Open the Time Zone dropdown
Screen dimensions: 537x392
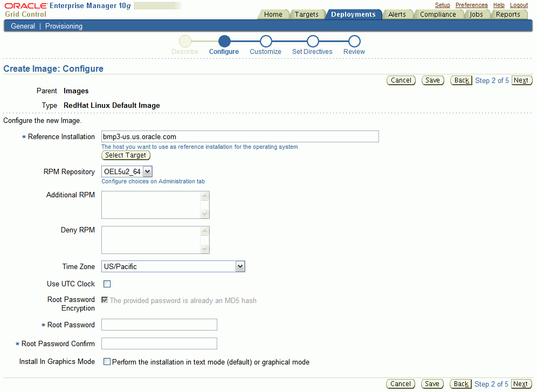click(173, 266)
